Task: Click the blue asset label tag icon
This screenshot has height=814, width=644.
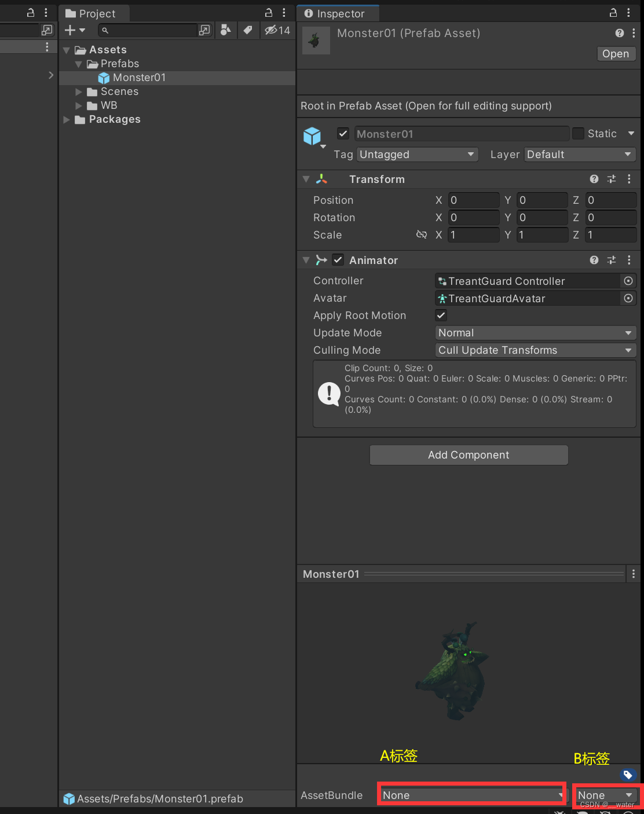Action: click(x=628, y=775)
